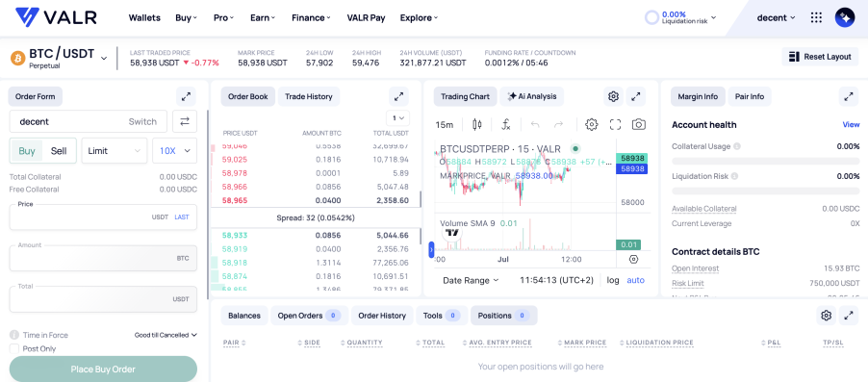The height and width of the screenshot is (382, 868).
Task: Click the Switch account link
Action: pos(142,121)
